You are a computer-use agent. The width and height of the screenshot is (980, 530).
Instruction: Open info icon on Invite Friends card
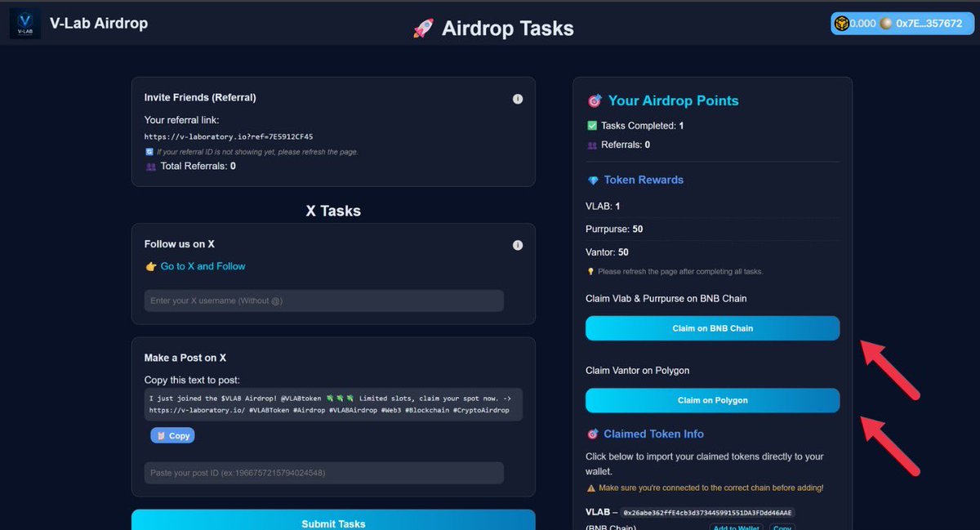pyautogui.click(x=517, y=99)
